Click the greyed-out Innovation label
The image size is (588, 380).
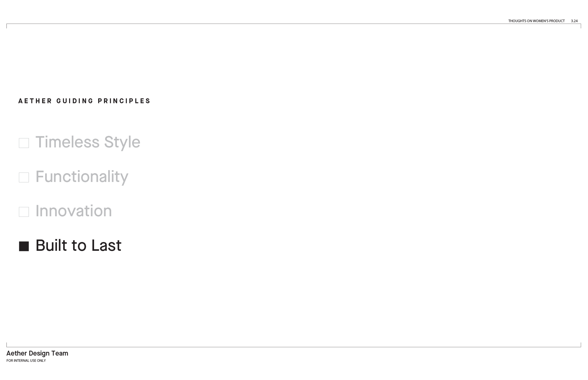tap(74, 211)
